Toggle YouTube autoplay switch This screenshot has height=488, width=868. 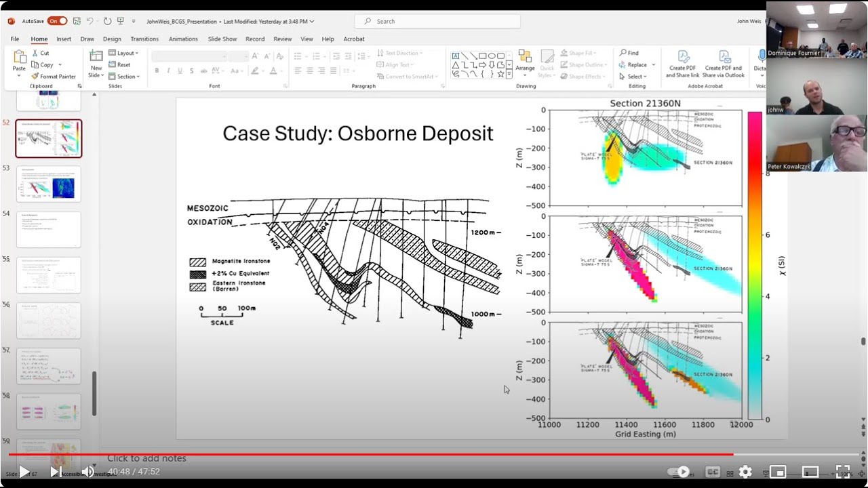point(679,472)
